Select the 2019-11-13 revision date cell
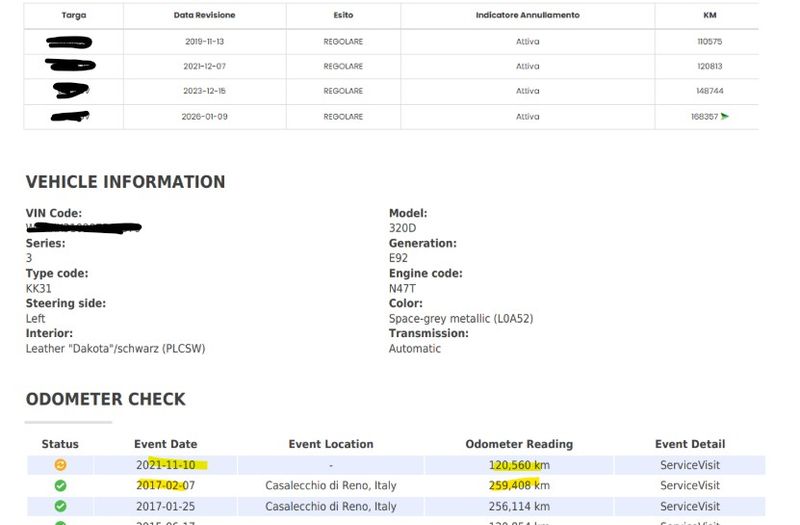 pyautogui.click(x=205, y=41)
